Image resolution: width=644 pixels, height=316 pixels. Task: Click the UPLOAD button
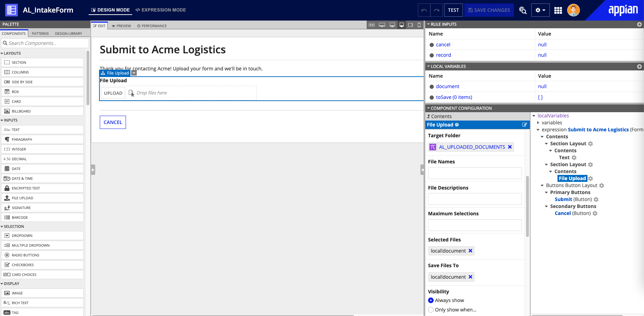(x=113, y=93)
